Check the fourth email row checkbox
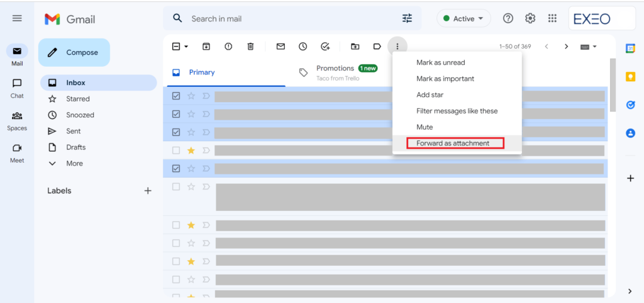 click(176, 151)
